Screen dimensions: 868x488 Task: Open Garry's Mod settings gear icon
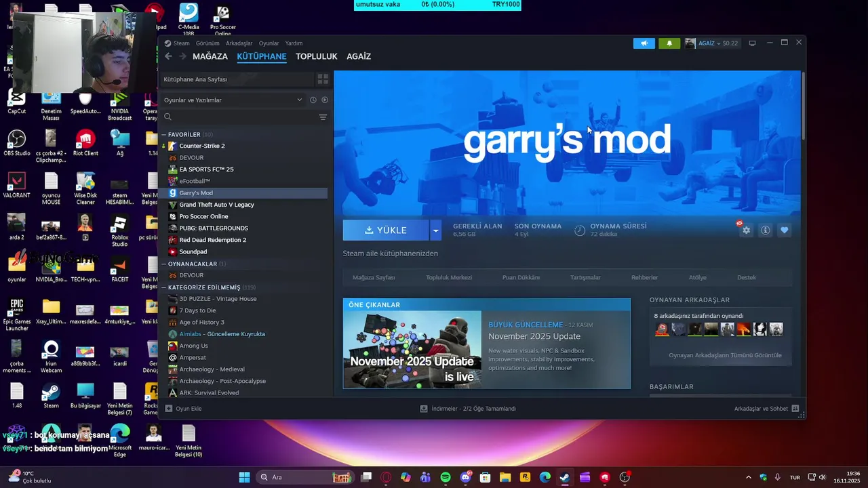[x=746, y=230]
